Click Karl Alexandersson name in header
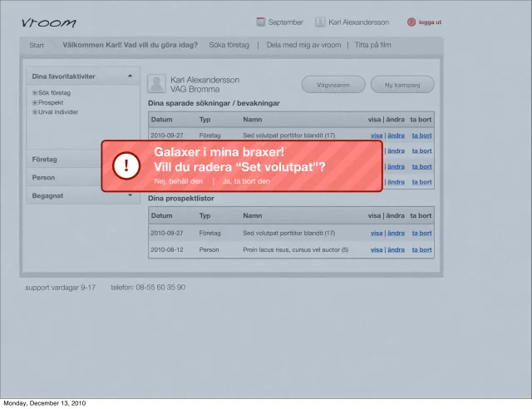Image resolution: width=532 pixels, height=409 pixels. 358,22
